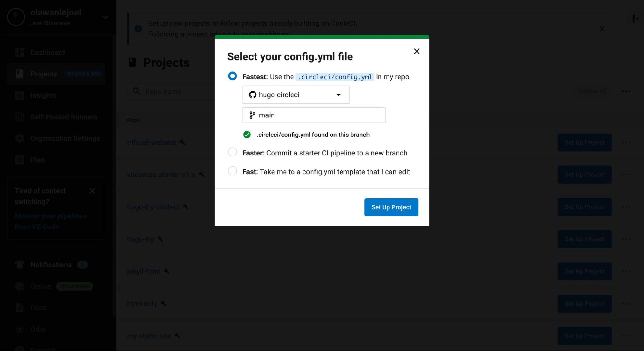Click the CircleCI Projects icon

pyautogui.click(x=19, y=74)
